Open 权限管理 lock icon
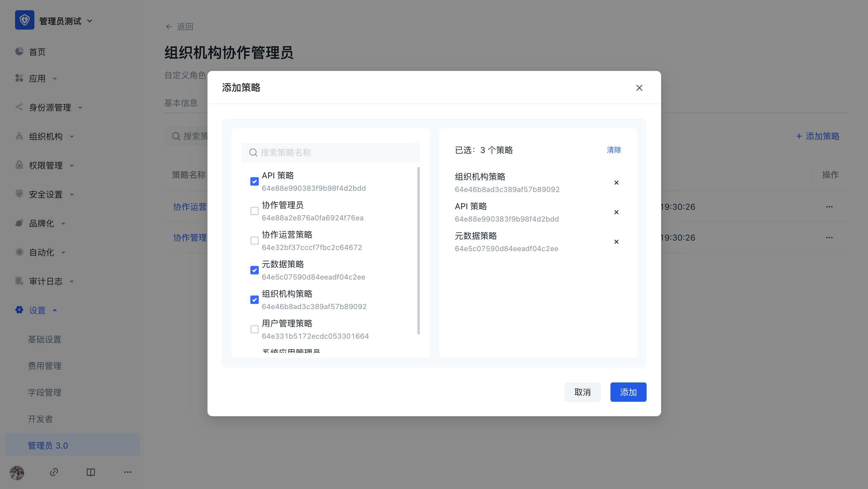 [19, 165]
